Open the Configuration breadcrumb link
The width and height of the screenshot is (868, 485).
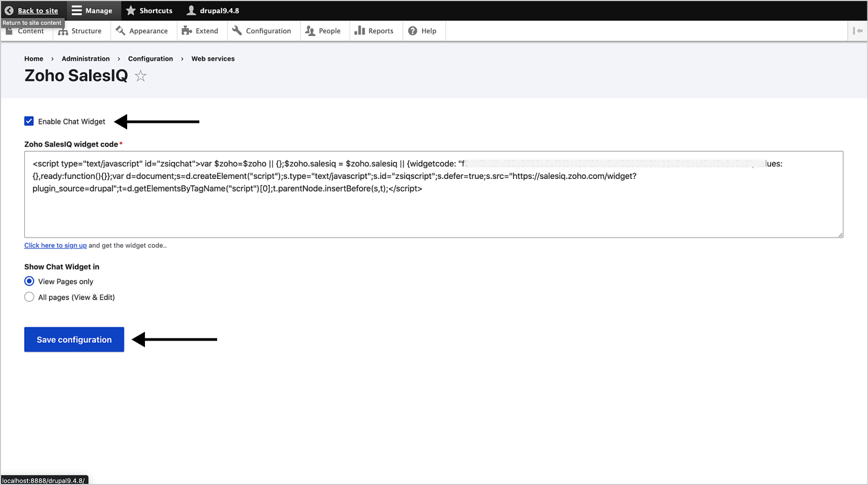pyautogui.click(x=150, y=59)
